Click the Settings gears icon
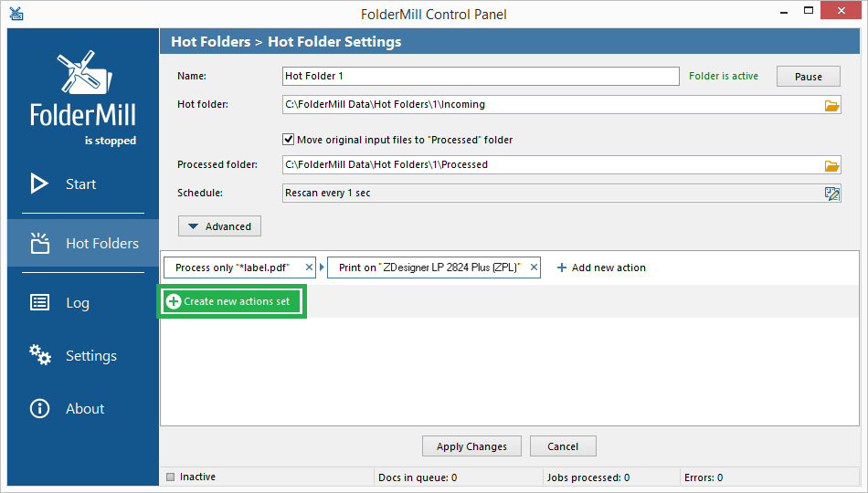This screenshot has width=868, height=493. 40,354
